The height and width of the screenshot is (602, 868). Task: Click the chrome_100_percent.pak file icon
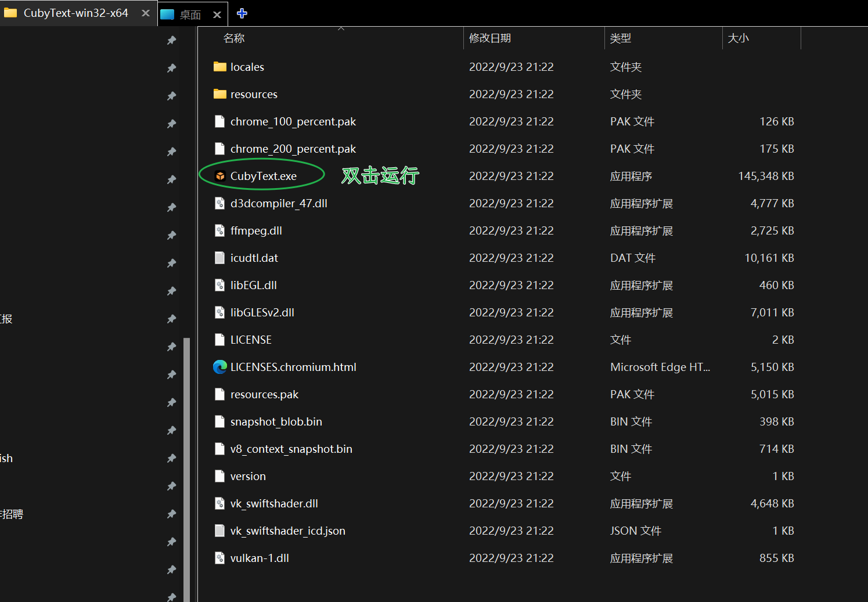(x=219, y=121)
